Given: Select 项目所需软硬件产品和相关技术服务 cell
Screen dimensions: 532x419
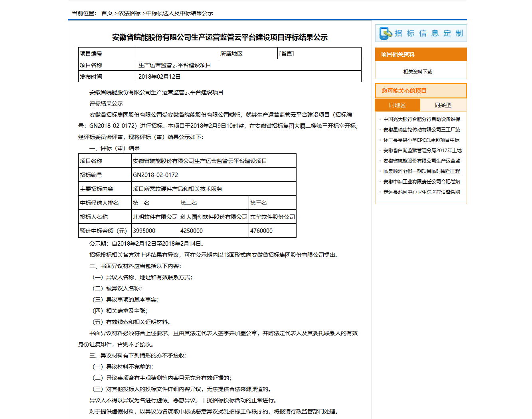Looking at the screenshot, I should pyautogui.click(x=214, y=189).
